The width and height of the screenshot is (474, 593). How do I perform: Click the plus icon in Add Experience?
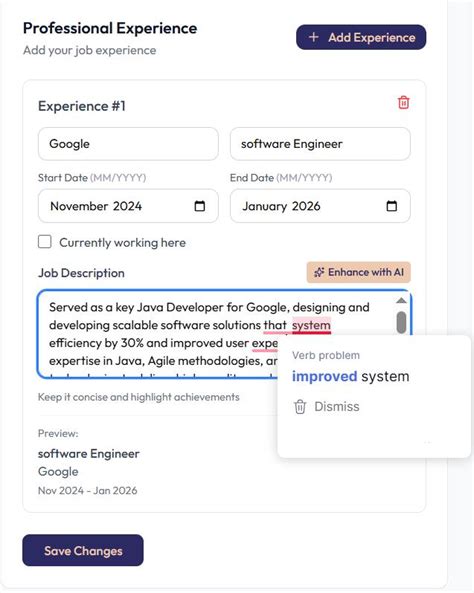[314, 37]
